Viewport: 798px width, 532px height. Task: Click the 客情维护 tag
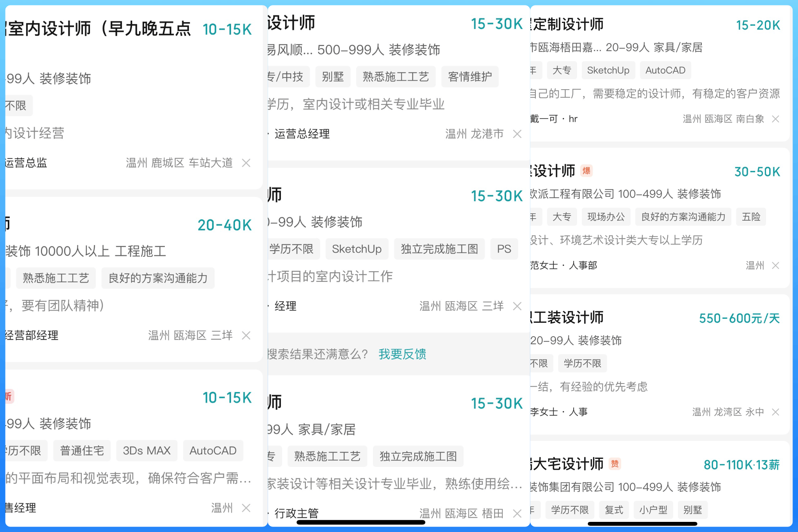point(470,77)
